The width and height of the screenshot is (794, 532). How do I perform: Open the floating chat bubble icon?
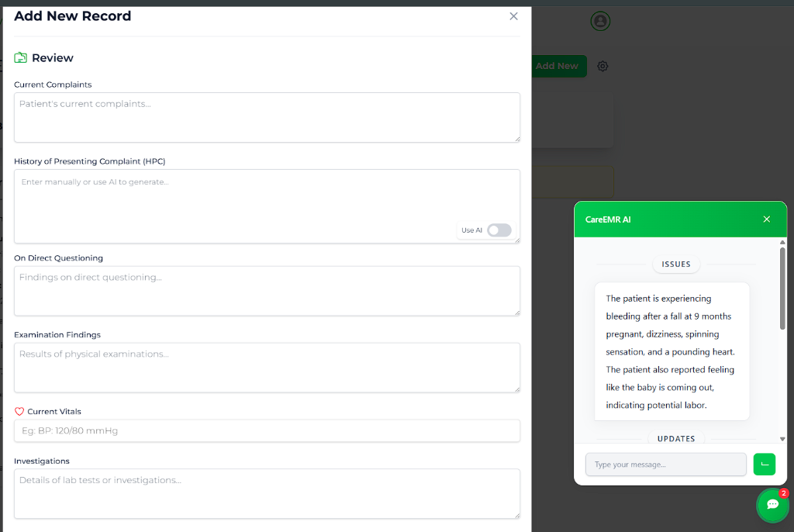click(772, 505)
